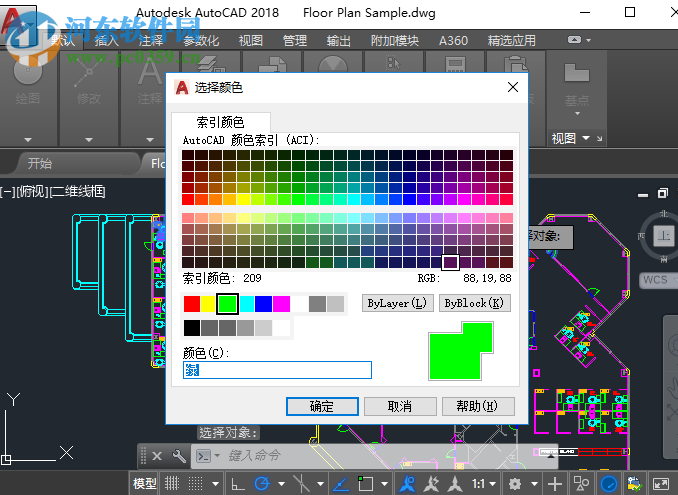This screenshot has width=678, height=495.
Task: Open isometric drafting plane dropdown arrow
Action: tap(320, 484)
